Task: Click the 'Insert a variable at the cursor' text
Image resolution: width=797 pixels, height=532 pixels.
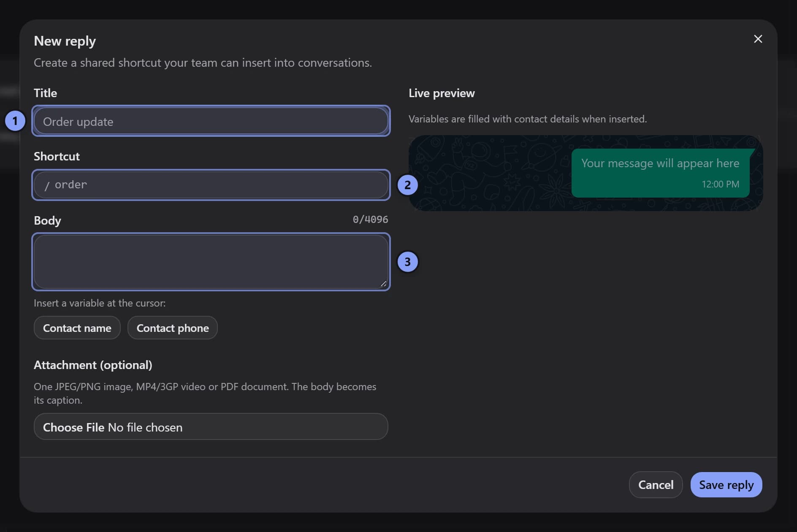Action: click(x=100, y=303)
